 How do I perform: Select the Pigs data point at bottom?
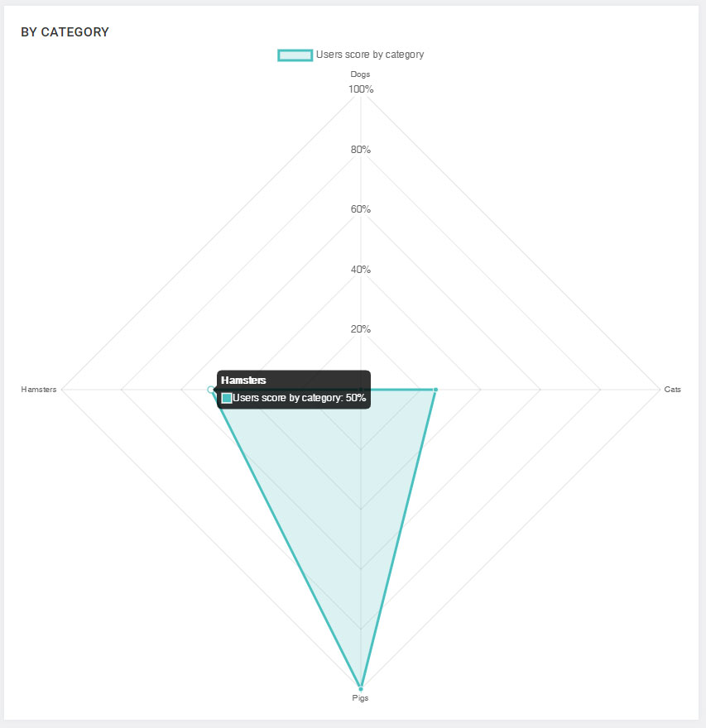pyautogui.click(x=360, y=688)
